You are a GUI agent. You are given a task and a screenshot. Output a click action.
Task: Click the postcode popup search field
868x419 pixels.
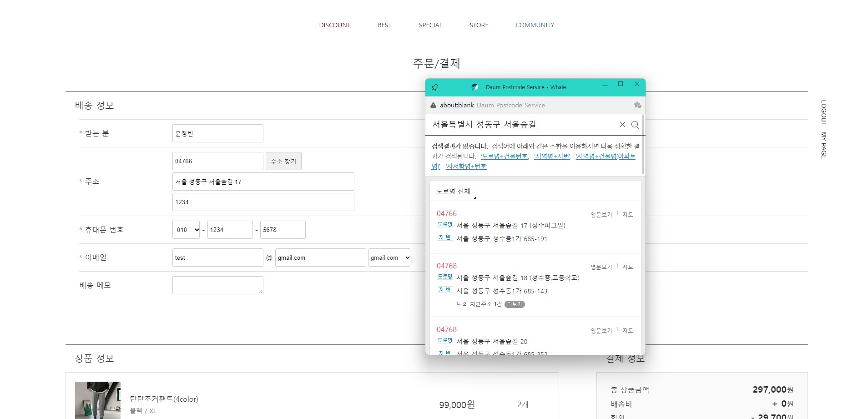tap(523, 125)
